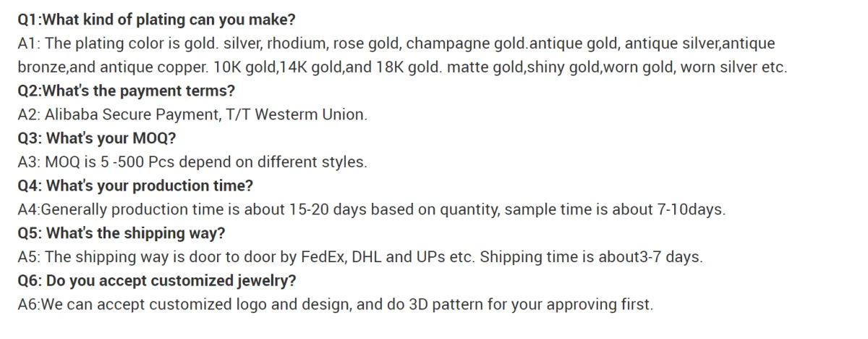868x339 pixels.
Task: Click the Q2 payment terms question
Action: [x=126, y=91]
